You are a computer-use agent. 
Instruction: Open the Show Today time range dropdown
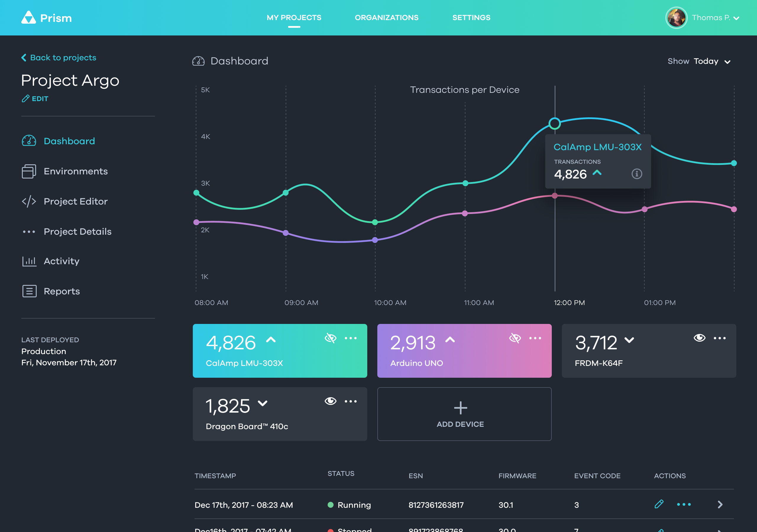coord(699,61)
